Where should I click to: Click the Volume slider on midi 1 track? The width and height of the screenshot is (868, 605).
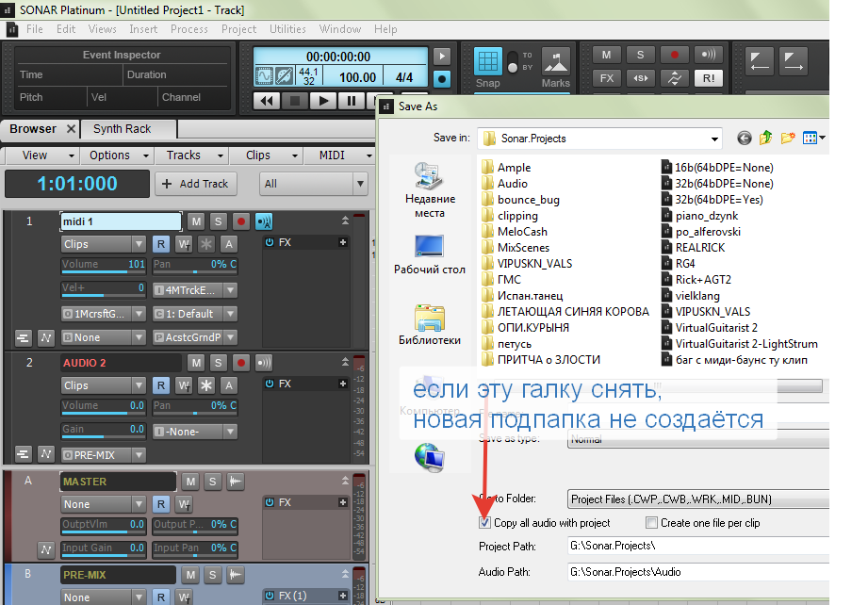104,265
